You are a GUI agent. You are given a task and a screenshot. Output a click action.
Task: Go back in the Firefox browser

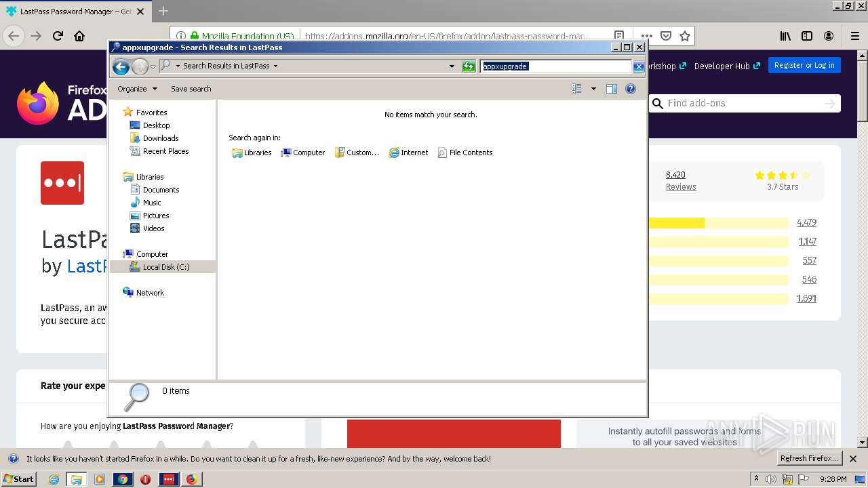pos(14,36)
